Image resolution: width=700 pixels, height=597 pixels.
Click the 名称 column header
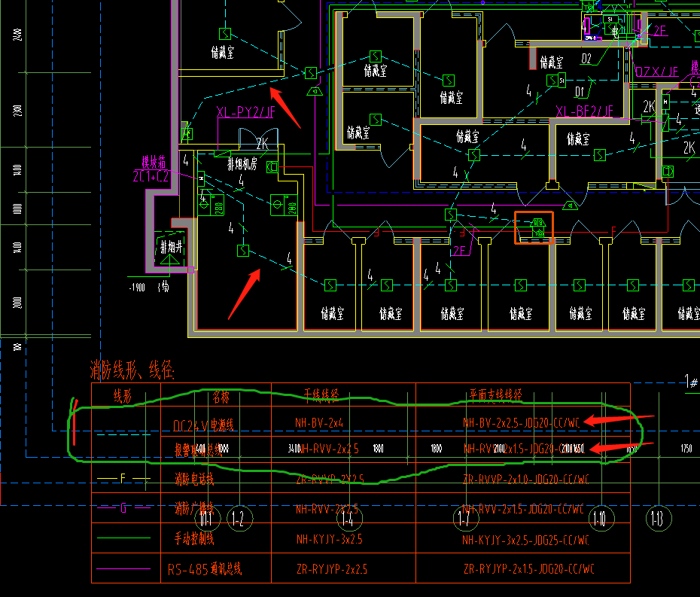[221, 397]
